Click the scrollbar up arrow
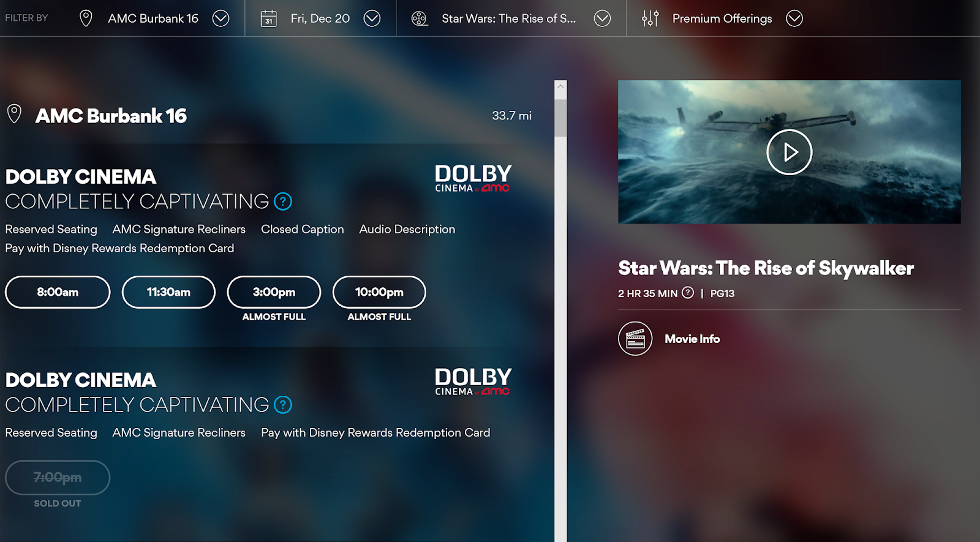 point(560,86)
